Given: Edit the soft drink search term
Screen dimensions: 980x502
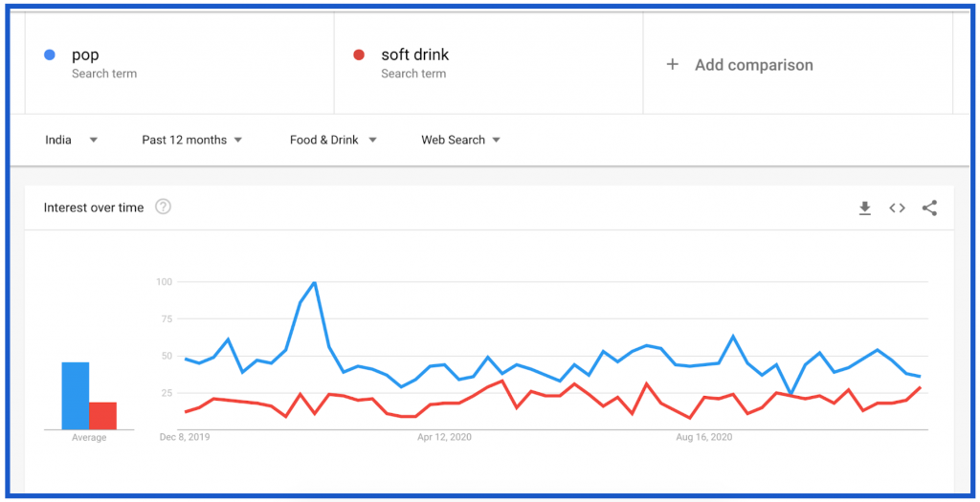Looking at the screenshot, I should (414, 55).
